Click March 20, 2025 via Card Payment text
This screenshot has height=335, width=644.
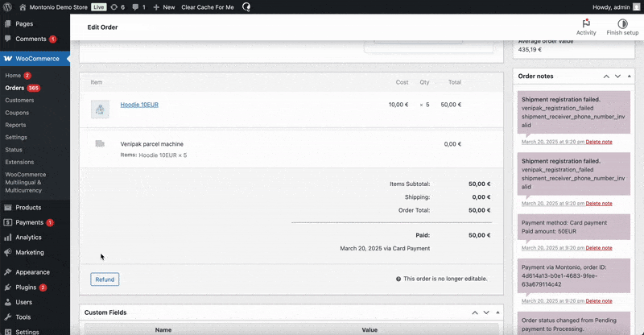pos(385,249)
